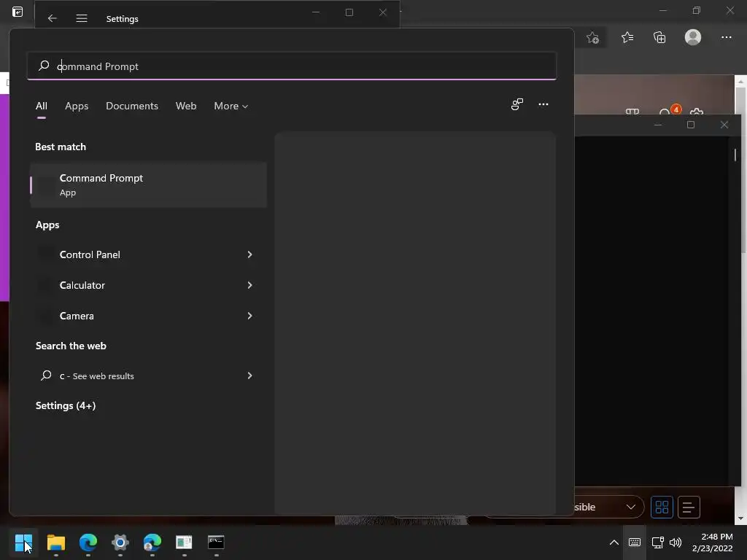Launch Microsoft Edge from the taskbar
This screenshot has height=560, width=747.
coord(88,542)
